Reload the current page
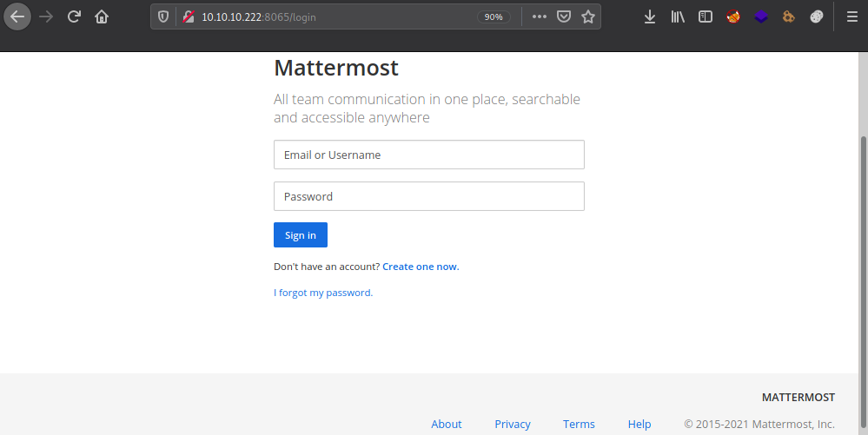868x435 pixels. click(74, 16)
